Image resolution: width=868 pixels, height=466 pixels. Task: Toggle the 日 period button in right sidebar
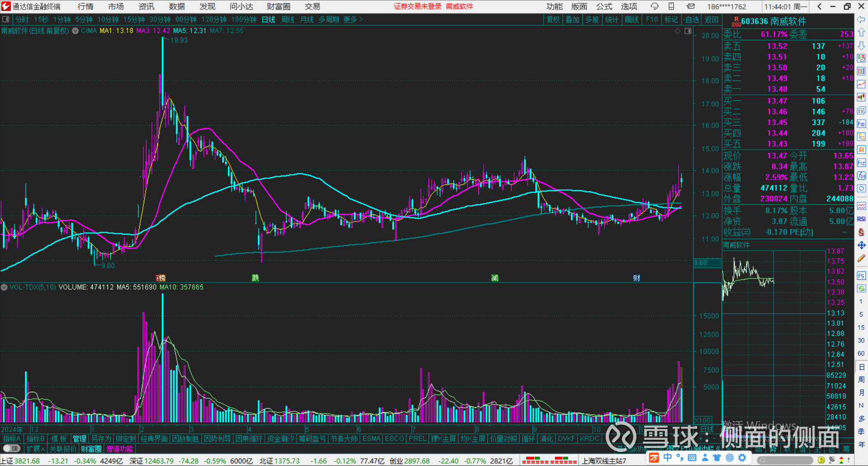(x=861, y=367)
